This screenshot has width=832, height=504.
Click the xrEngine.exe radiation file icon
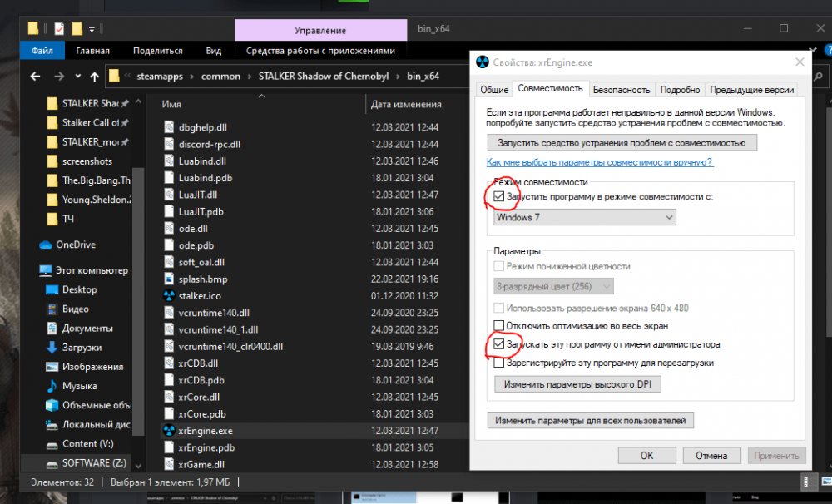point(169,431)
